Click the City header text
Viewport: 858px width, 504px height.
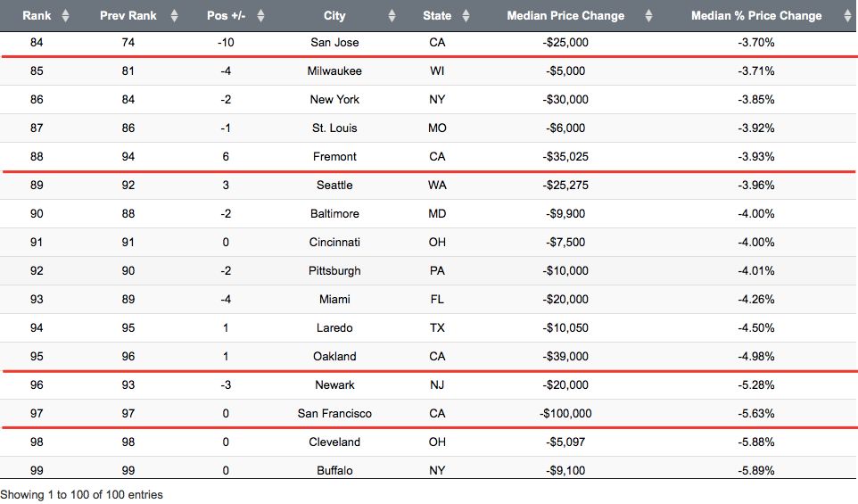(x=334, y=16)
